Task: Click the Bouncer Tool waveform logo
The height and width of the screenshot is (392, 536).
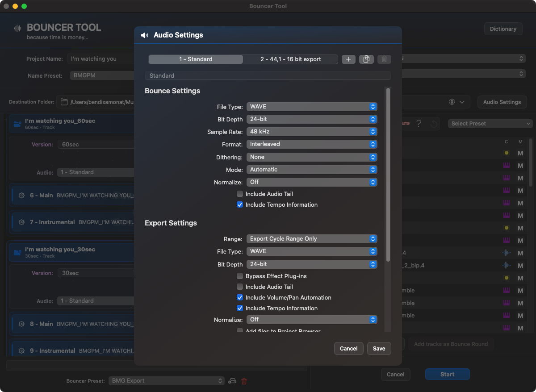Action: point(18,29)
